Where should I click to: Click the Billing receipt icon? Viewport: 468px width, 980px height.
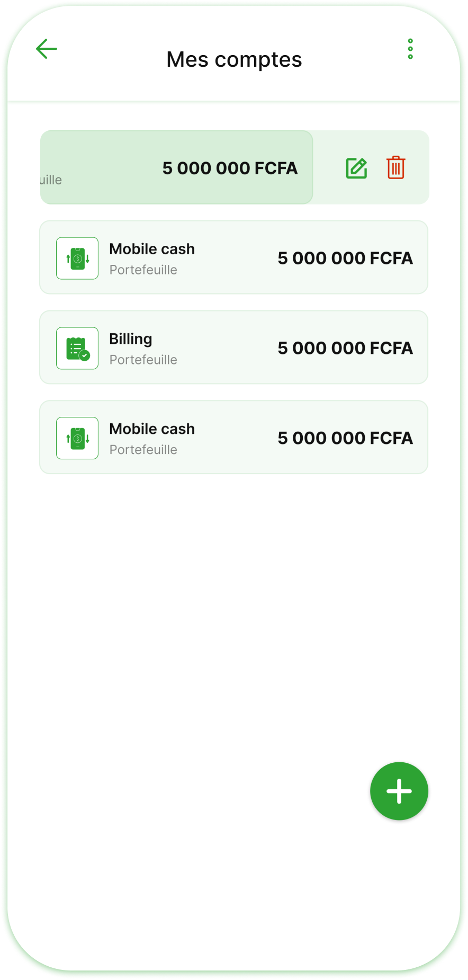[x=77, y=348]
